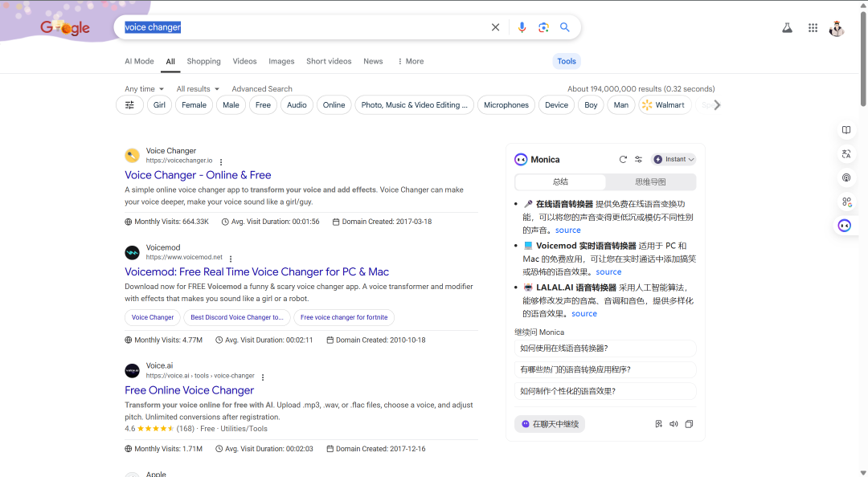Click inside the voice changer search field
The width and height of the screenshot is (868, 477).
click(305, 27)
